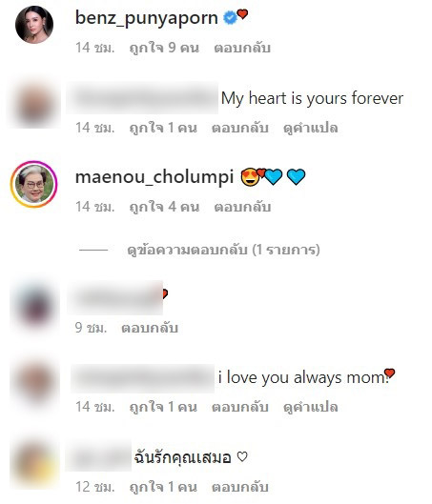Reply to 'My heart is yours forever' comment

240,128
